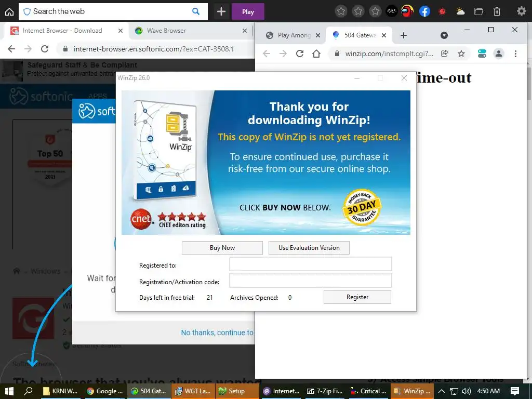This screenshot has height=399, width=532.
Task: Open the notification center icon
Action: 515,391
